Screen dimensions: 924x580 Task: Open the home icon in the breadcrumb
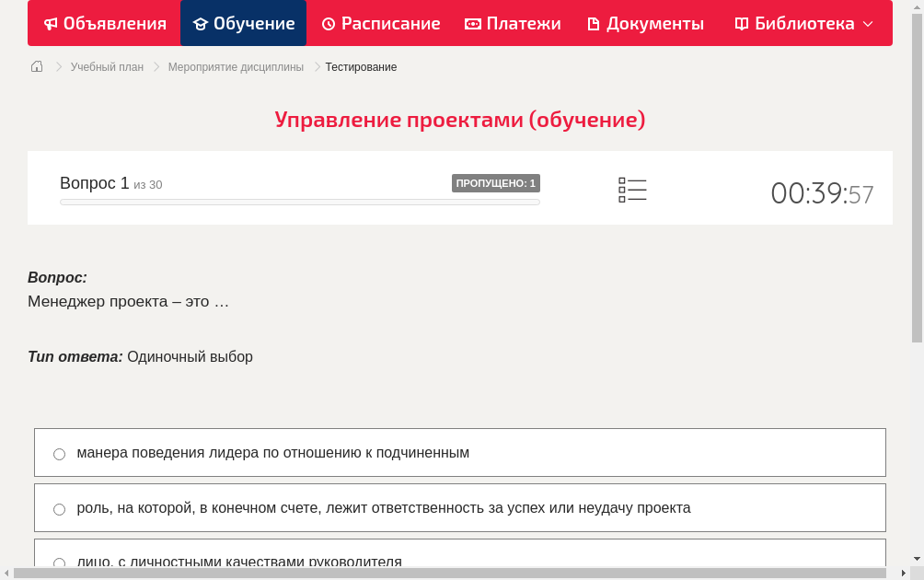tap(36, 66)
